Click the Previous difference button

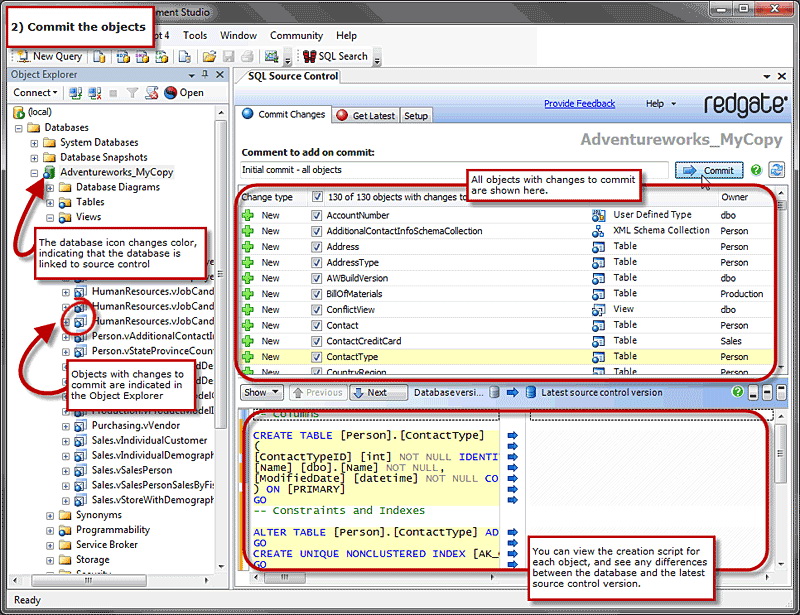pos(318,392)
